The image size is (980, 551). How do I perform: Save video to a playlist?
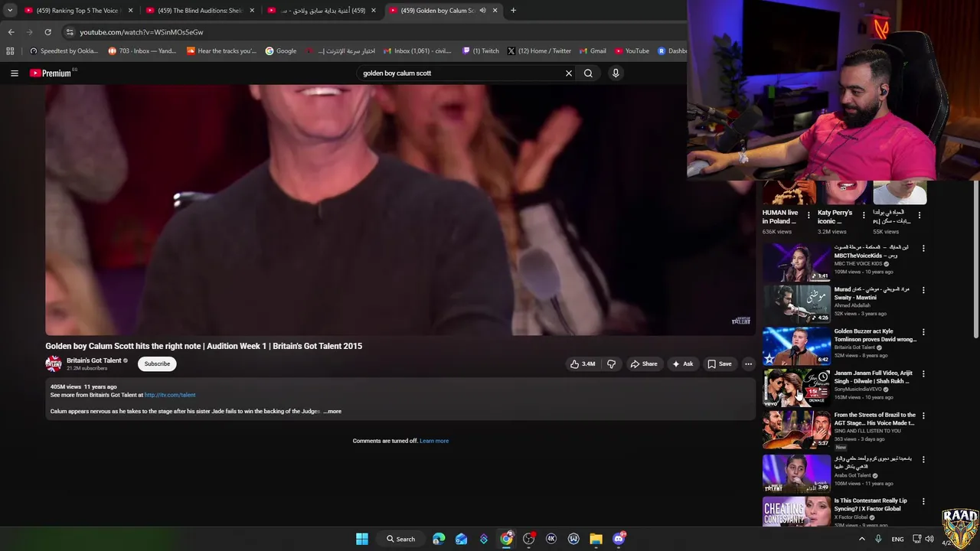720,364
